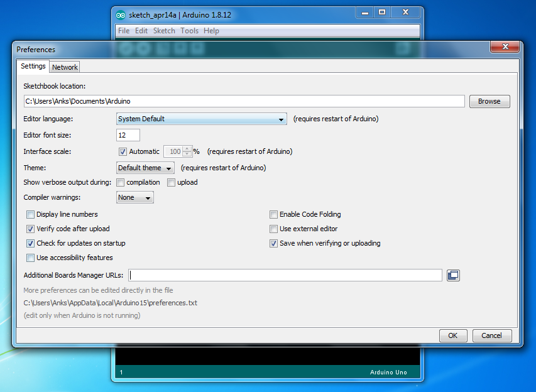Turn on Enable Code Folding

[273, 215]
